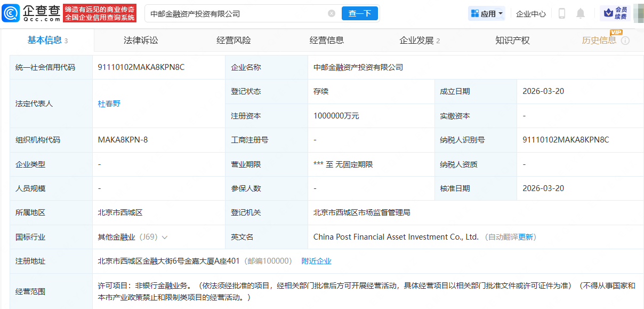Click the 所属地区 value 北京市西城区
This screenshot has height=309, width=644.
click(x=120, y=212)
